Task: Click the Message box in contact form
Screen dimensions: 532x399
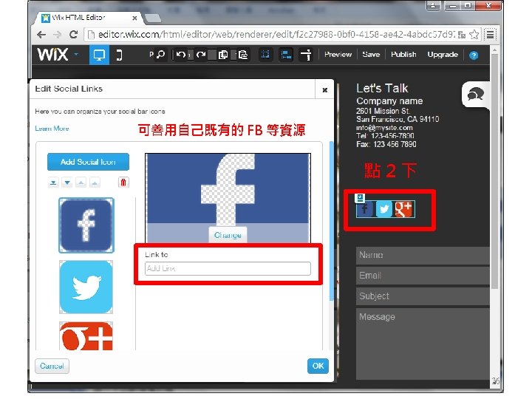Action: (x=423, y=344)
